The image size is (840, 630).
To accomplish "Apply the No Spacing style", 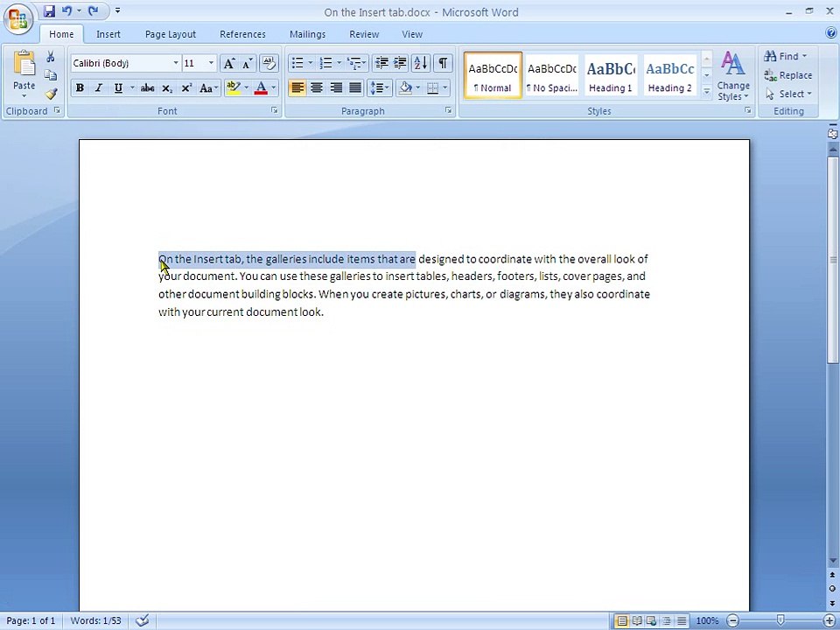I will 552,75.
